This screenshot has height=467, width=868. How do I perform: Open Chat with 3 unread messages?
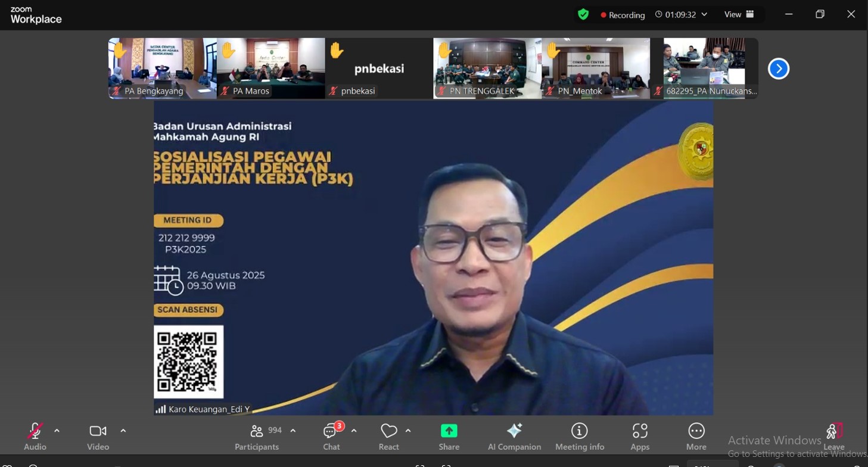click(331, 437)
